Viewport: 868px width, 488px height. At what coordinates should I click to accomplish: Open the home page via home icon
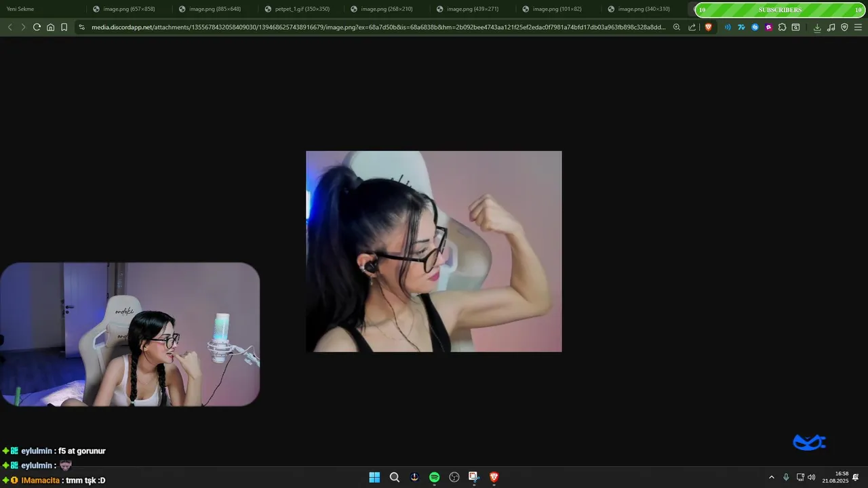(50, 27)
